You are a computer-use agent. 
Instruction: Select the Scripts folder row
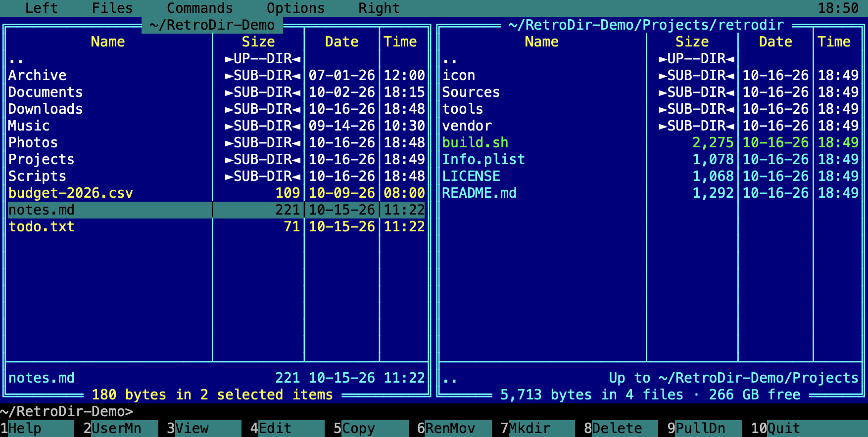[x=216, y=176]
